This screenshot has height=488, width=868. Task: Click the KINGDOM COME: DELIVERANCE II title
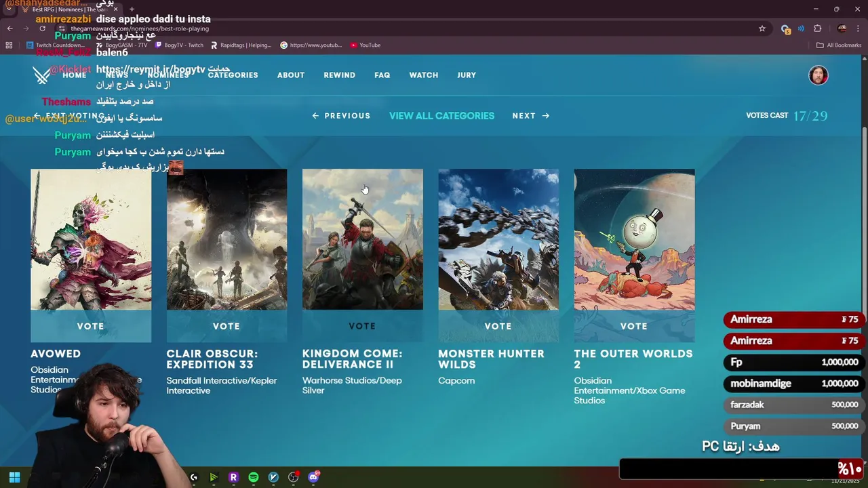[x=353, y=359]
